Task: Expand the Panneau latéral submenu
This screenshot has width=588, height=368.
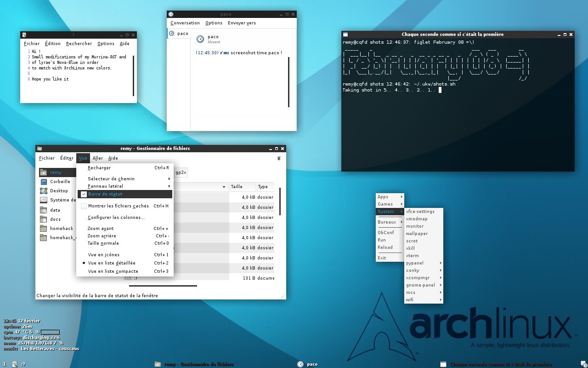Action: [x=124, y=186]
